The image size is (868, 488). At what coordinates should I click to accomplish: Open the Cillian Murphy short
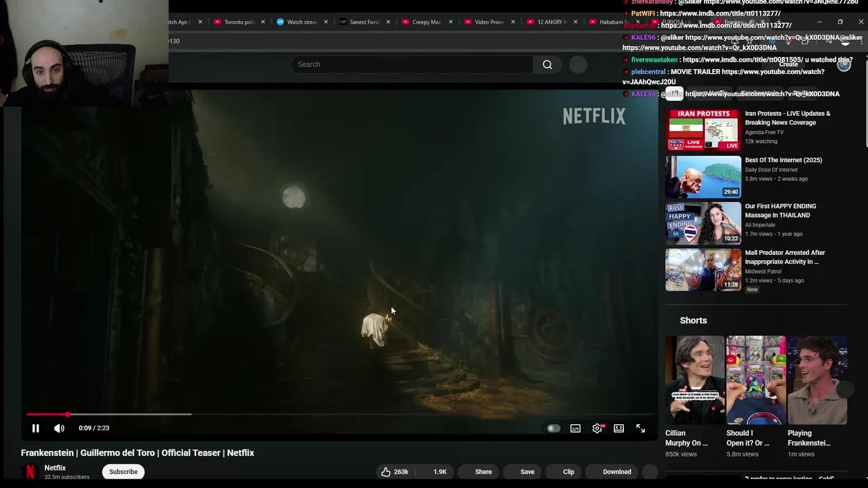[x=695, y=380]
